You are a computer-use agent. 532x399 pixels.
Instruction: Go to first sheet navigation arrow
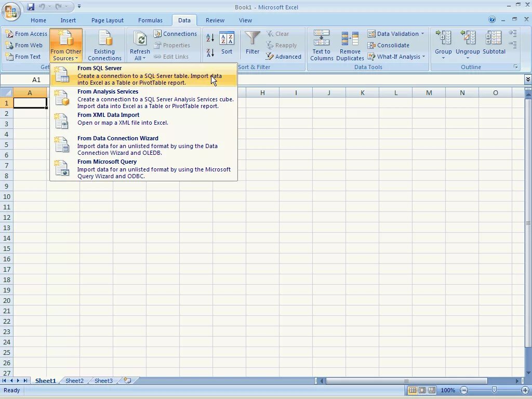point(4,381)
